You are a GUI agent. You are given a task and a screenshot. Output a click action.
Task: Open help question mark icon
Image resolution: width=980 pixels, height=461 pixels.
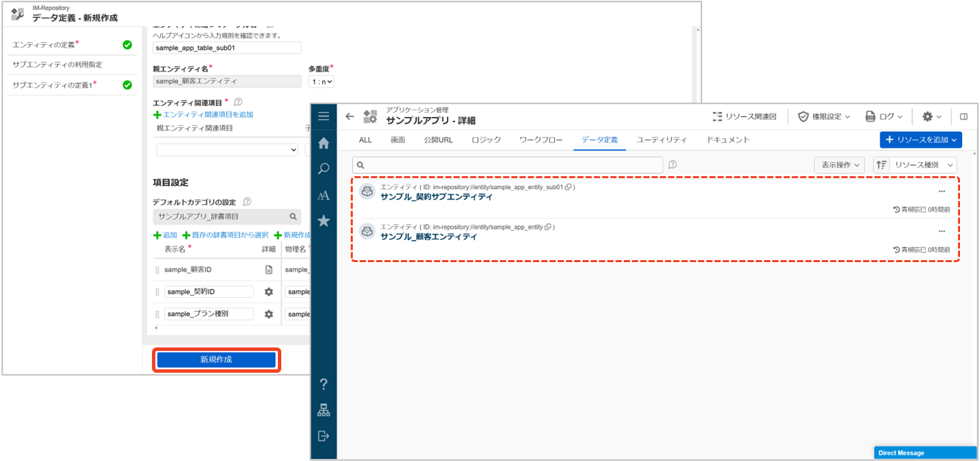coord(323,384)
